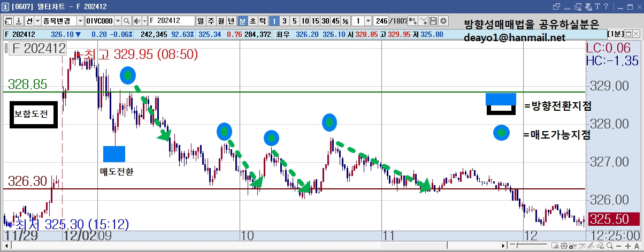This screenshot has height=252, width=644.
Task: Click the 326.30 red level label
Action: 28,181
